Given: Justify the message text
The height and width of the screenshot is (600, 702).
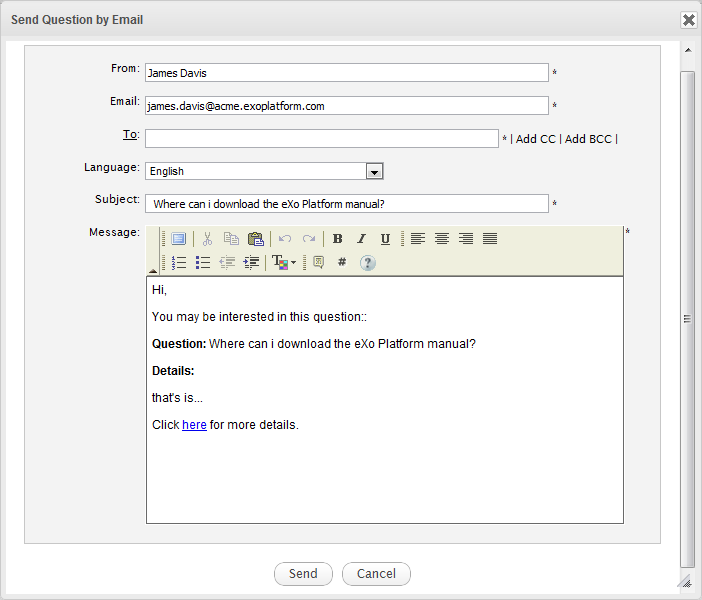Looking at the screenshot, I should point(490,239).
